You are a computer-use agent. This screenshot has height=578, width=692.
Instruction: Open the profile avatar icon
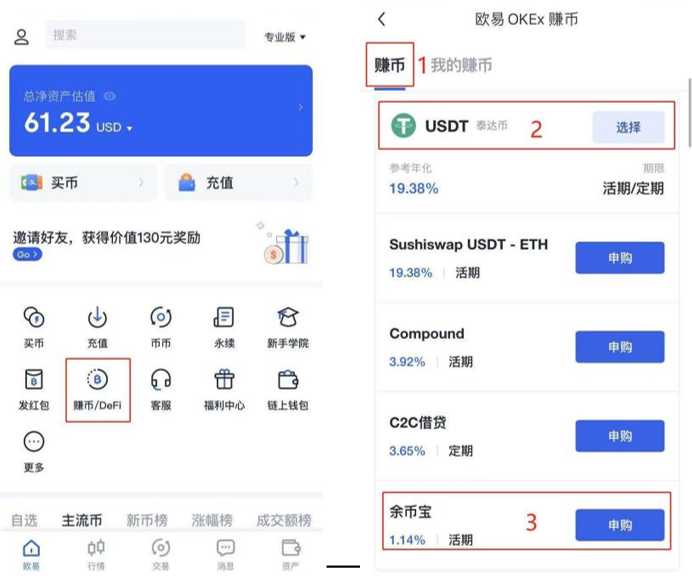(22, 37)
